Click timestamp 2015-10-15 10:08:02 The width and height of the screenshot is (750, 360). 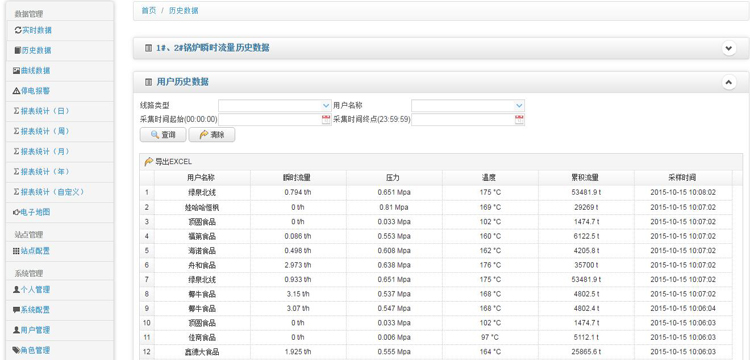(683, 192)
